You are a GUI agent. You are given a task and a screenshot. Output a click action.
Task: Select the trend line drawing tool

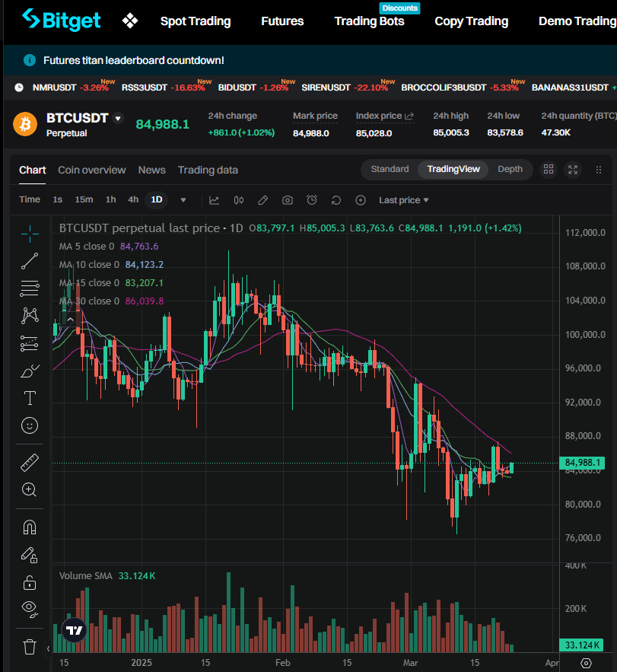(x=30, y=261)
